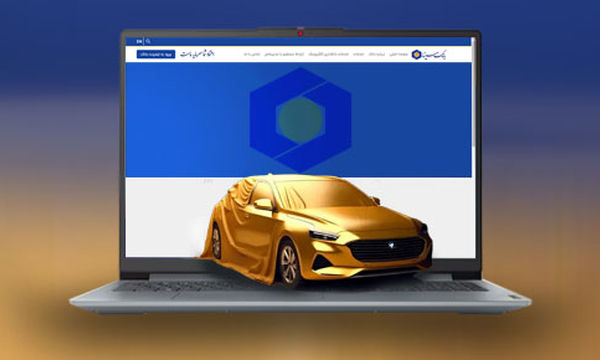Click the emblem on the car's front grille
Image resolution: width=600 pixels, height=360 pixels.
(x=391, y=245)
